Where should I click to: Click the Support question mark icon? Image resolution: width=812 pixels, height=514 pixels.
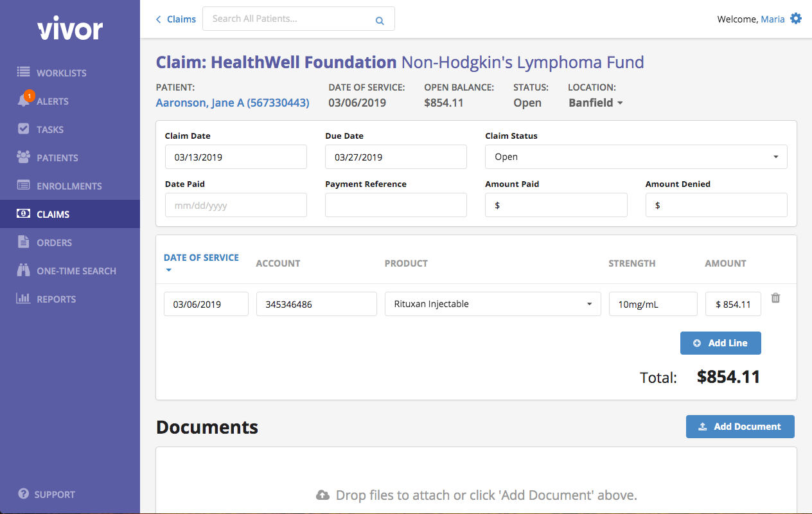pos(24,494)
